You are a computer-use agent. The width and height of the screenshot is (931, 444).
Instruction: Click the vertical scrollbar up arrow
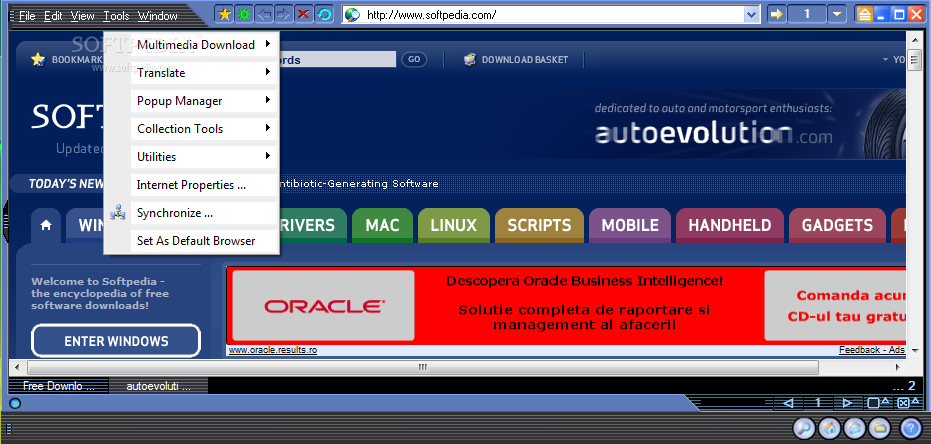point(914,38)
